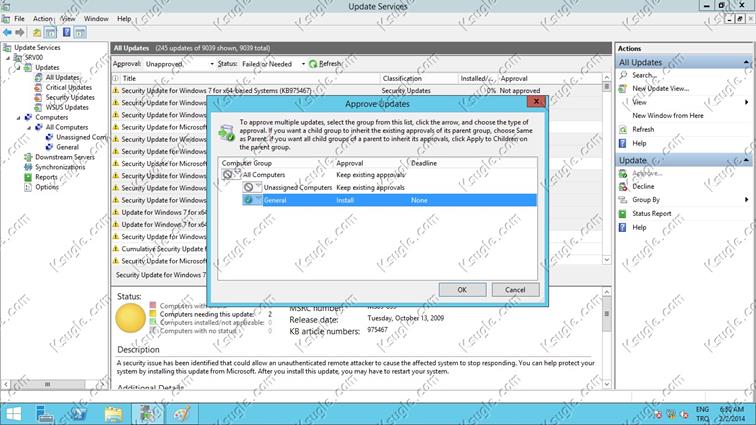
Task: Collapse the Updates tree node arrow
Action: 18,68
